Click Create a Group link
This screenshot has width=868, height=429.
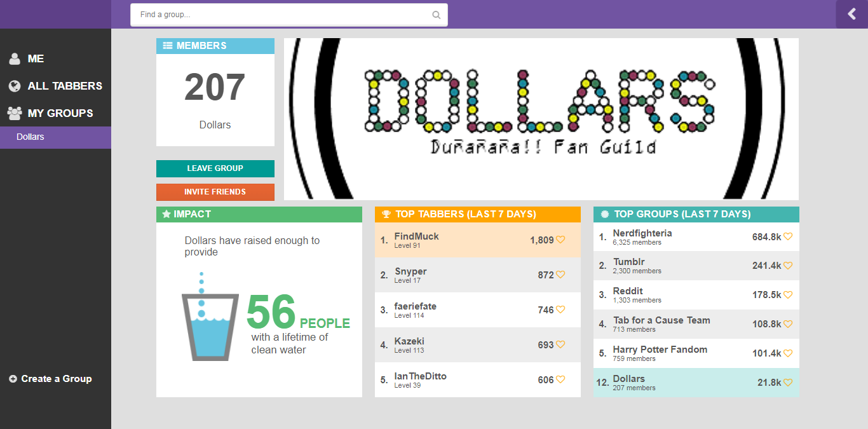(57, 379)
